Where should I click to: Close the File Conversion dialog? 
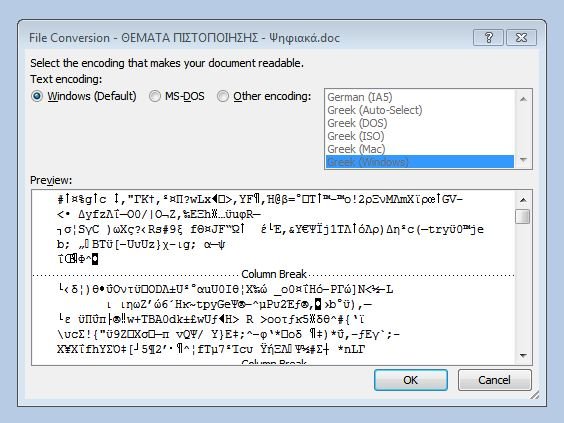521,37
